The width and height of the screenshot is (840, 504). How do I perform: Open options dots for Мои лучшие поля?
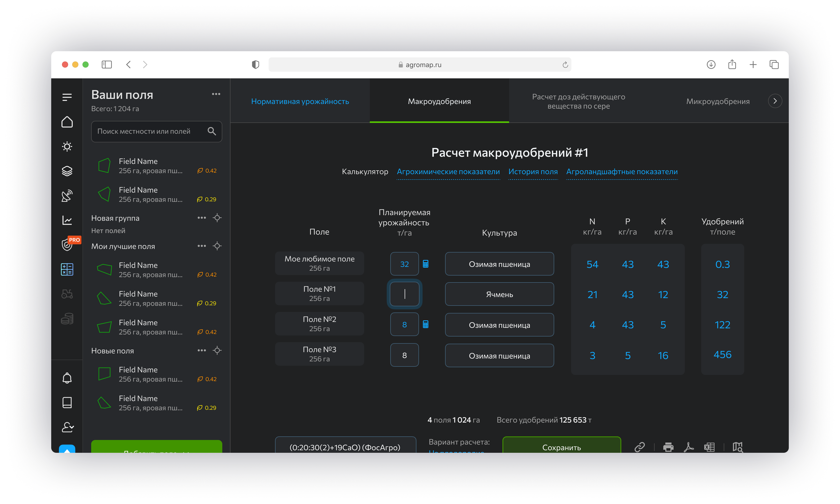coord(202,246)
